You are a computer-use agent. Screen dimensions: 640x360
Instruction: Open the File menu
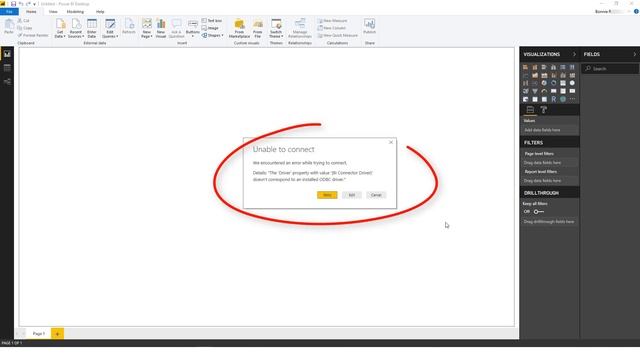point(9,11)
